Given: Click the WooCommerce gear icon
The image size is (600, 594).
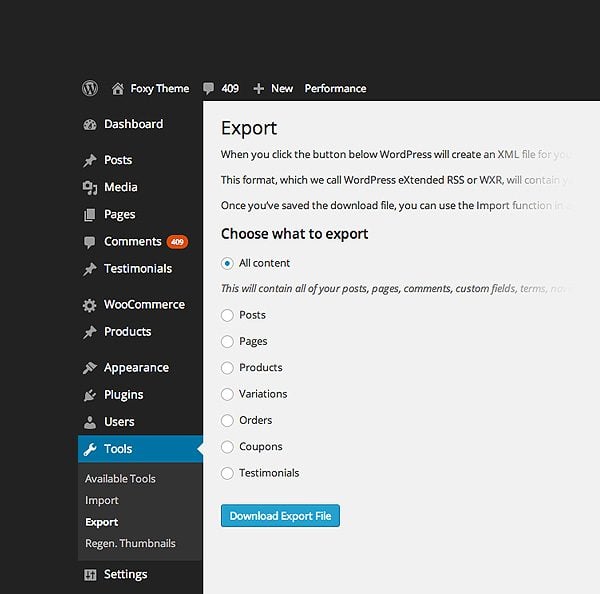Looking at the screenshot, I should (90, 305).
